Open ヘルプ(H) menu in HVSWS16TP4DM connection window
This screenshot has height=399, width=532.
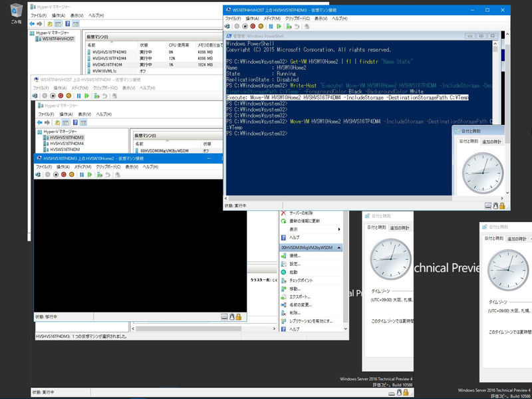(x=148, y=88)
